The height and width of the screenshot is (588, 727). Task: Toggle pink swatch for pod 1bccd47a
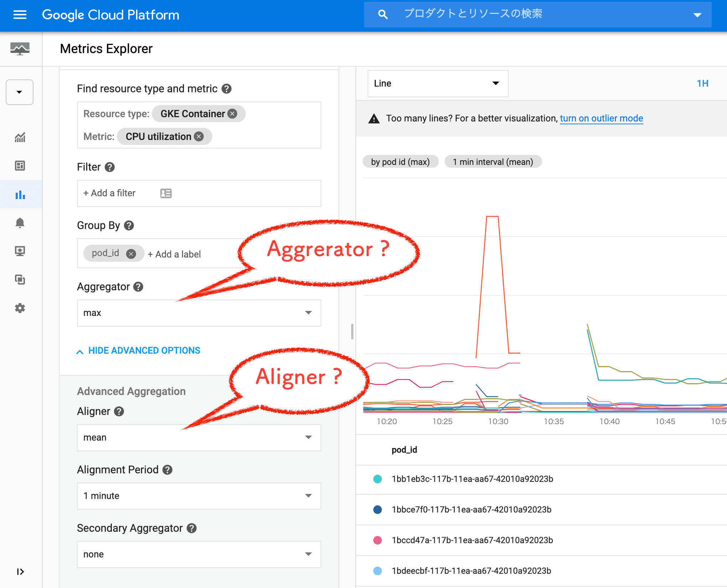coord(378,540)
